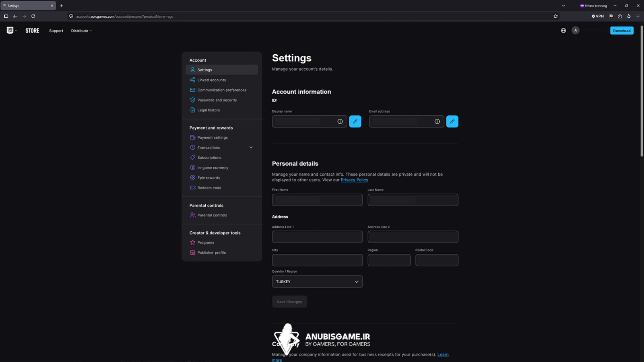
Task: Click the Display name info icon
Action: click(x=340, y=121)
